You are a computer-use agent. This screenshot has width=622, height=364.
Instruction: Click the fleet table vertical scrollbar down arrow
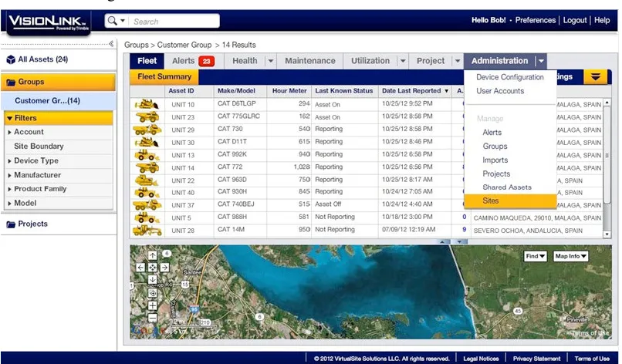(607, 234)
